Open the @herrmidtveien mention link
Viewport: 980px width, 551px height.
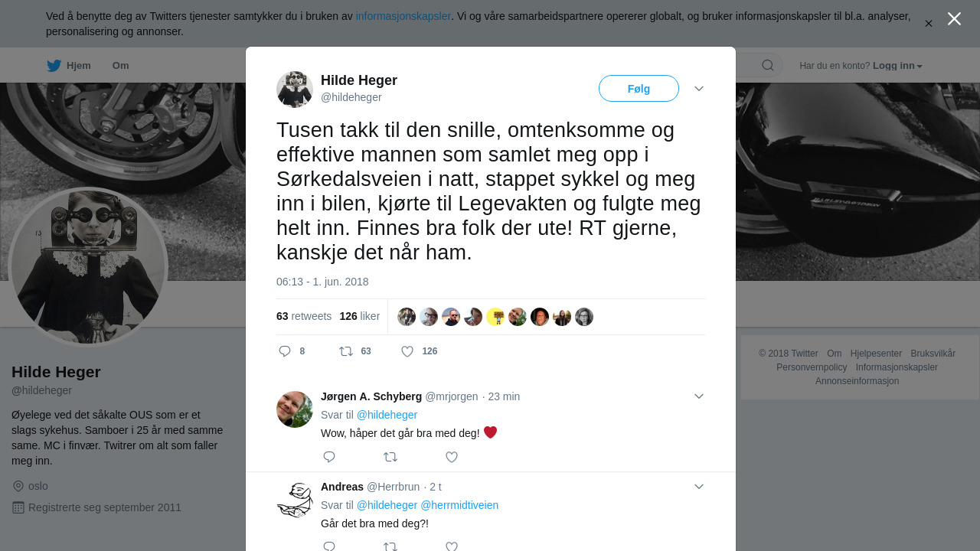click(x=459, y=505)
